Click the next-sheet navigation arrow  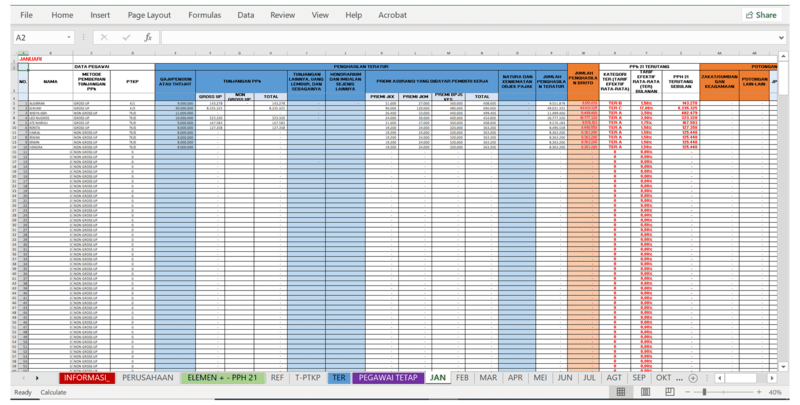[37, 378]
